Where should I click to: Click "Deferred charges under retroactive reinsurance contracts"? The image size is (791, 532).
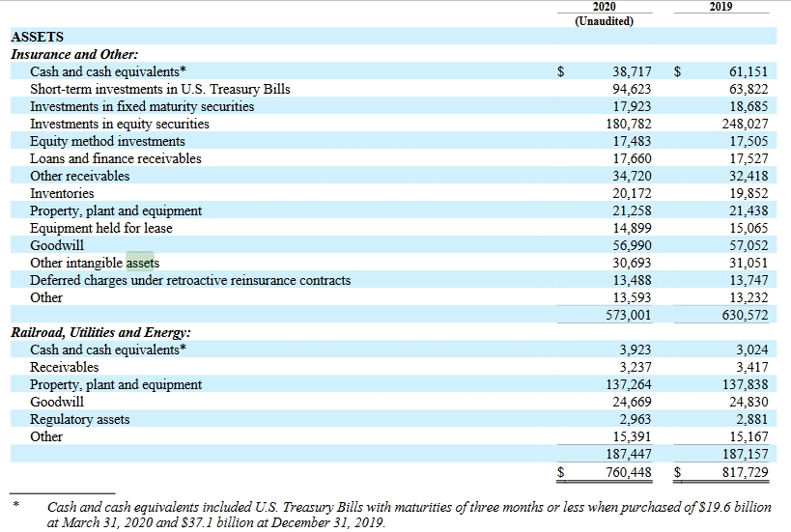[190, 280]
